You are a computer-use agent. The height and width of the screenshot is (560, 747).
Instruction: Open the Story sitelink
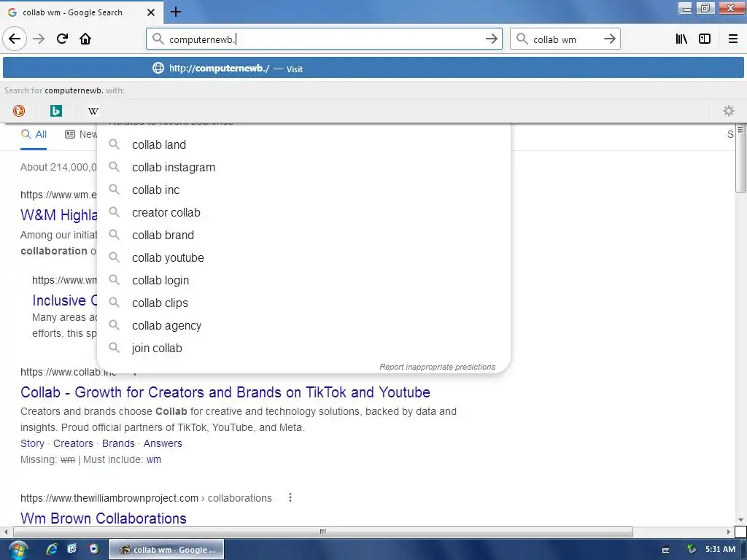click(32, 443)
